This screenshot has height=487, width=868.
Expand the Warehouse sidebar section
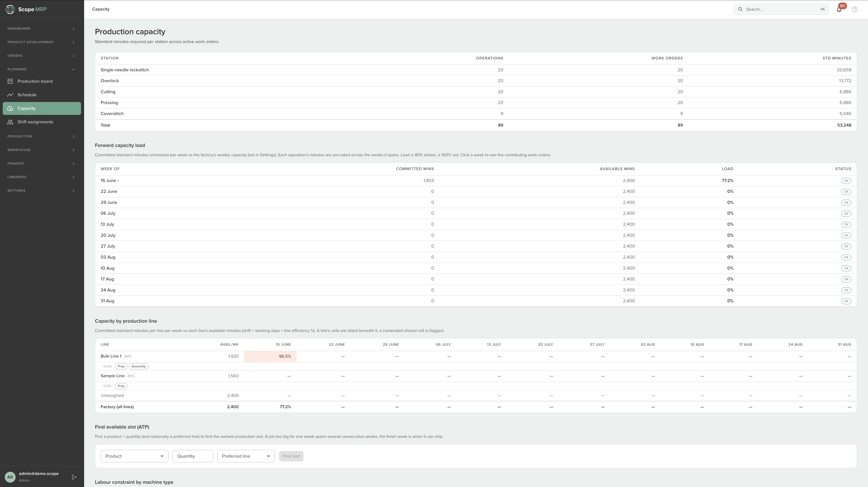42,150
